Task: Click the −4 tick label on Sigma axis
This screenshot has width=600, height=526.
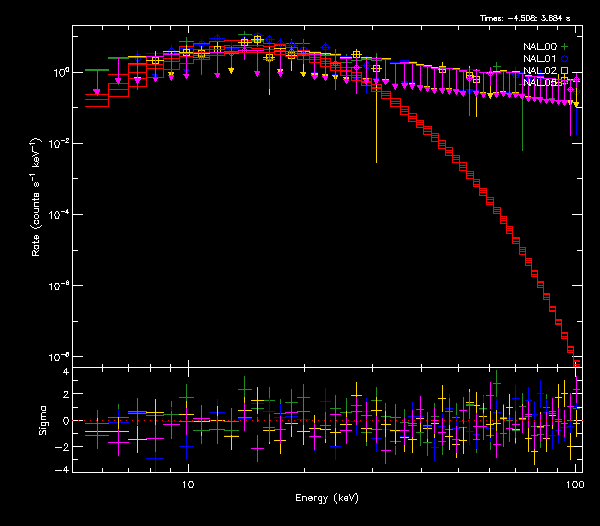Action: (x=62, y=469)
